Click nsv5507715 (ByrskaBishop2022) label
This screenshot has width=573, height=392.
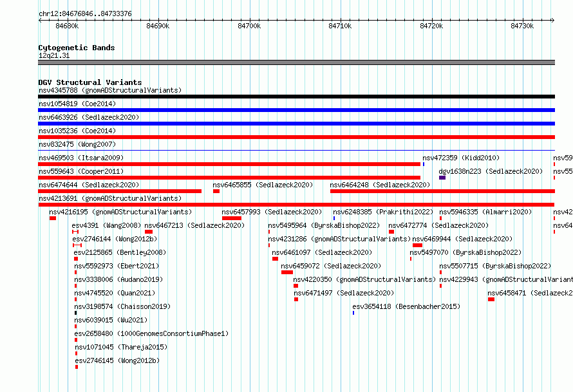(x=495, y=266)
